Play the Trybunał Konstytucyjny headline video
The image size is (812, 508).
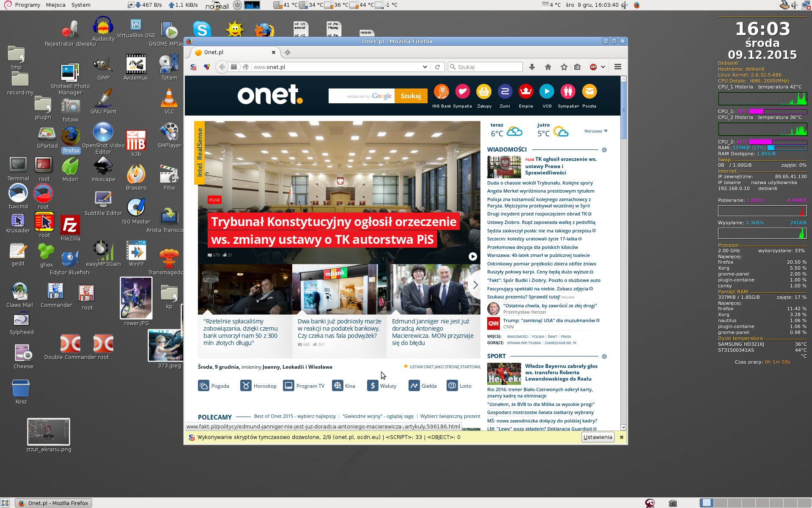pyautogui.click(x=473, y=257)
